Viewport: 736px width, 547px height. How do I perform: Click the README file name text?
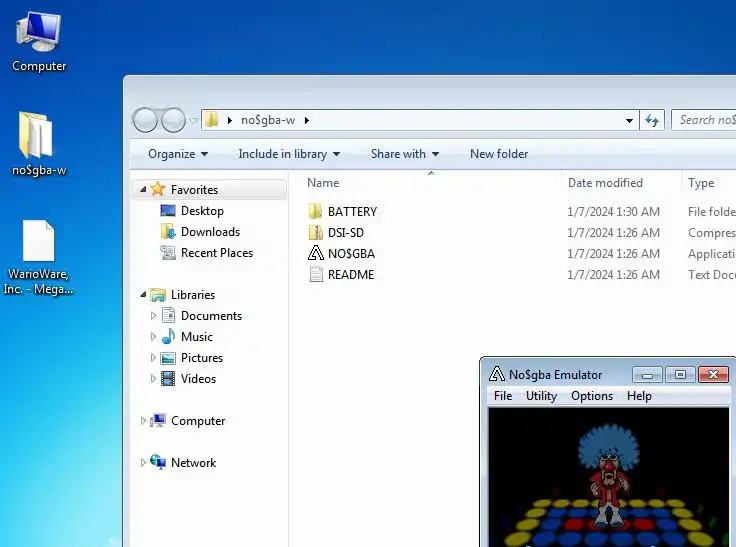tap(351, 275)
